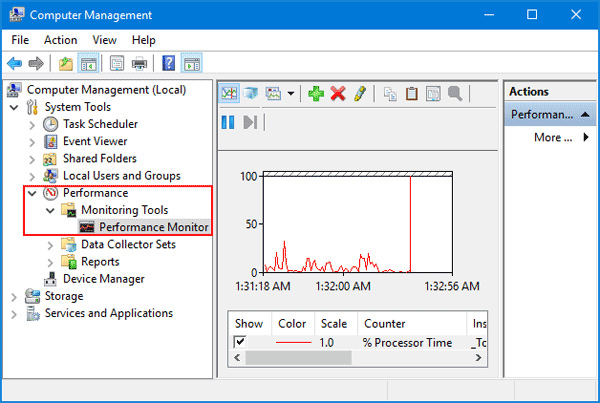Toggle Show/Hide Console Tree icon
The width and height of the screenshot is (600, 403).
coord(88,63)
